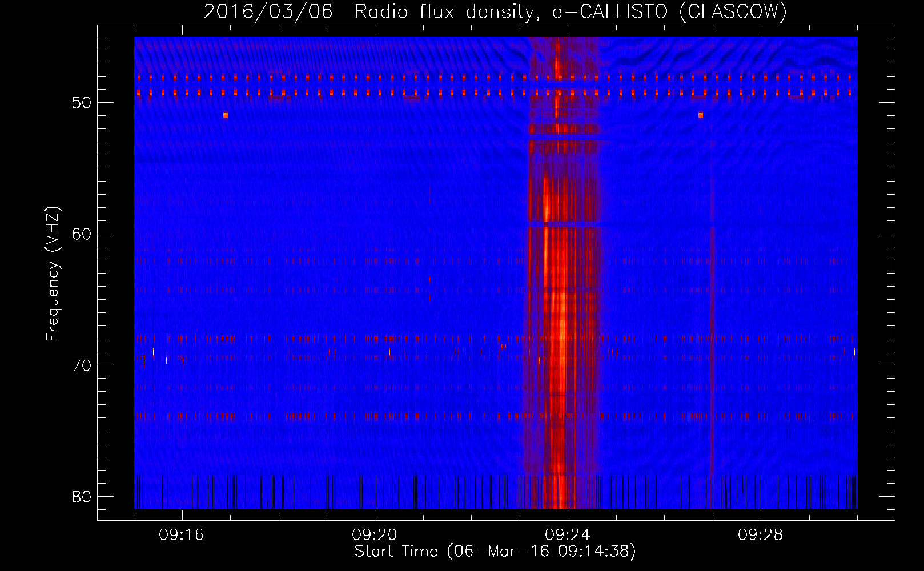Click the orange square marker near 09:17
Screen dimensions: 924x571
click(x=226, y=115)
